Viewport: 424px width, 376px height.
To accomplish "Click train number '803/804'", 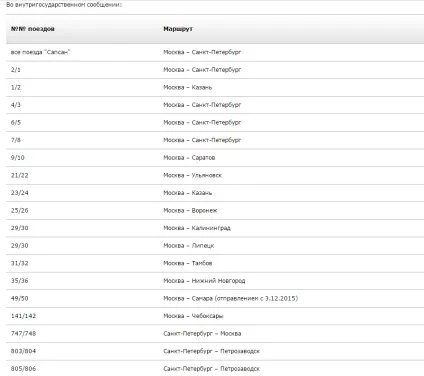I will click(x=23, y=351).
